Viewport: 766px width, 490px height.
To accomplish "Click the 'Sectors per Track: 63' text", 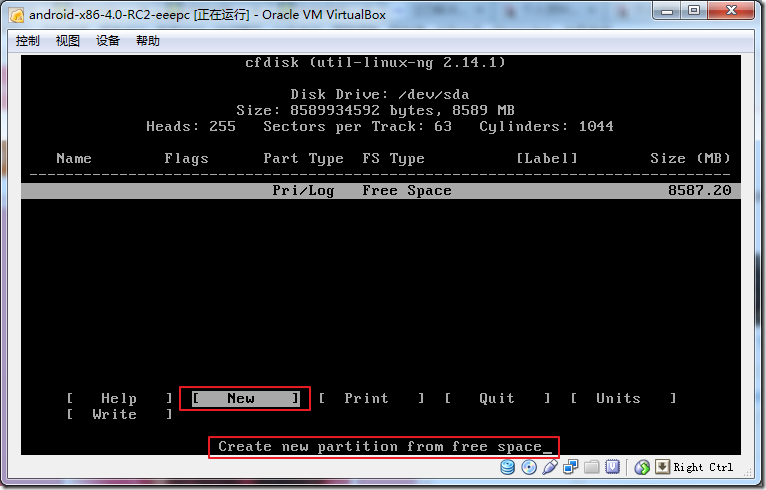I will tap(358, 127).
